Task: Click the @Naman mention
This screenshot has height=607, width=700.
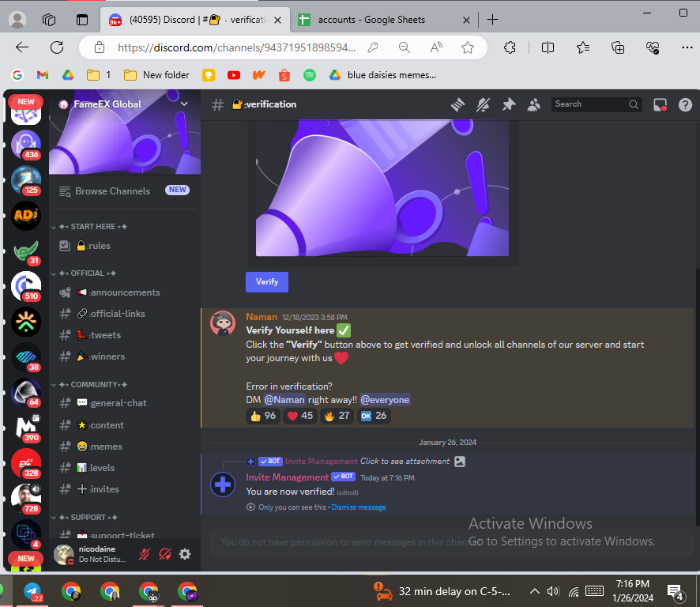Action: click(284, 400)
